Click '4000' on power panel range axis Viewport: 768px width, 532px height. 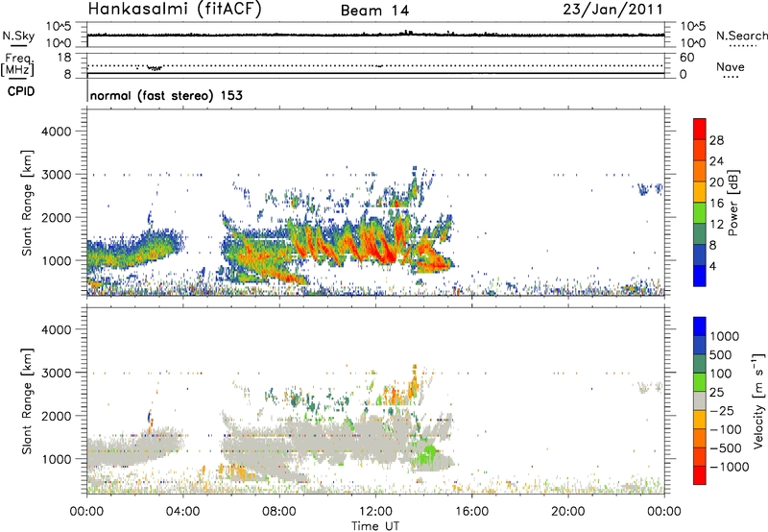click(x=56, y=132)
